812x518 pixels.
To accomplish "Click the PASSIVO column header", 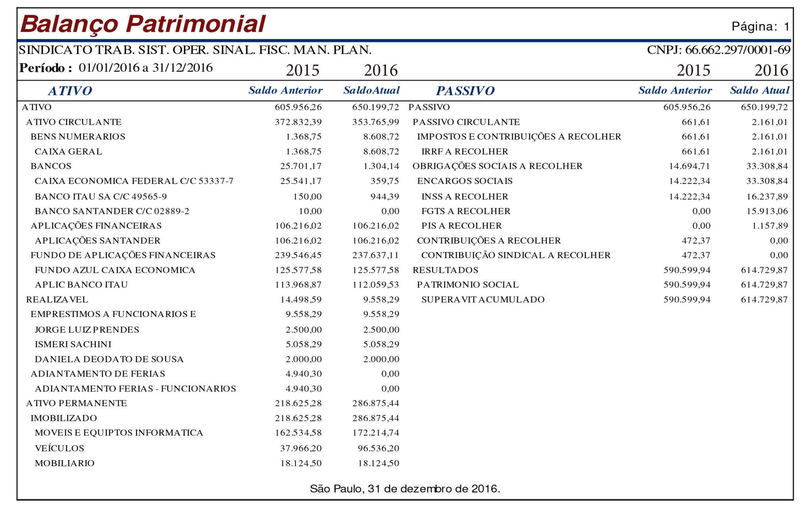I will pyautogui.click(x=465, y=91).
